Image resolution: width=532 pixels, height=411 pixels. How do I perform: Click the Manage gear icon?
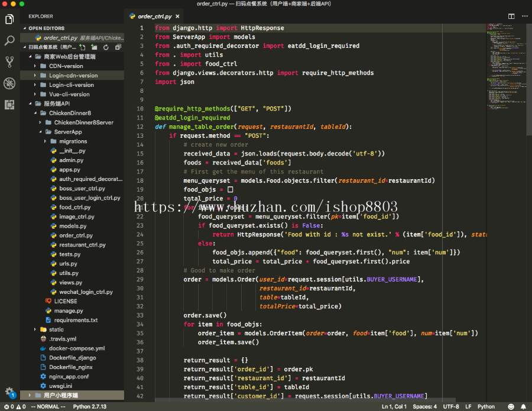pos(9,391)
